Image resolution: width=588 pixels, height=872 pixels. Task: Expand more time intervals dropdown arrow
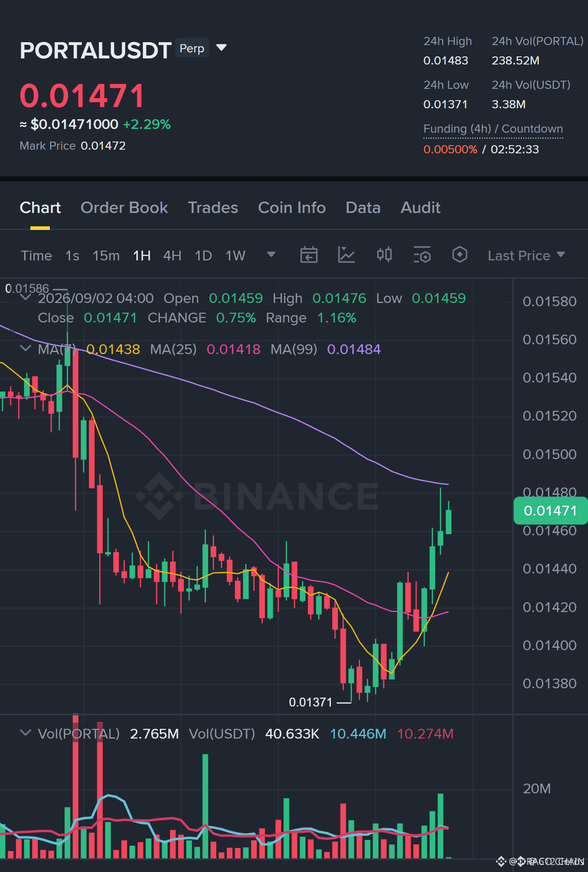[x=271, y=255]
